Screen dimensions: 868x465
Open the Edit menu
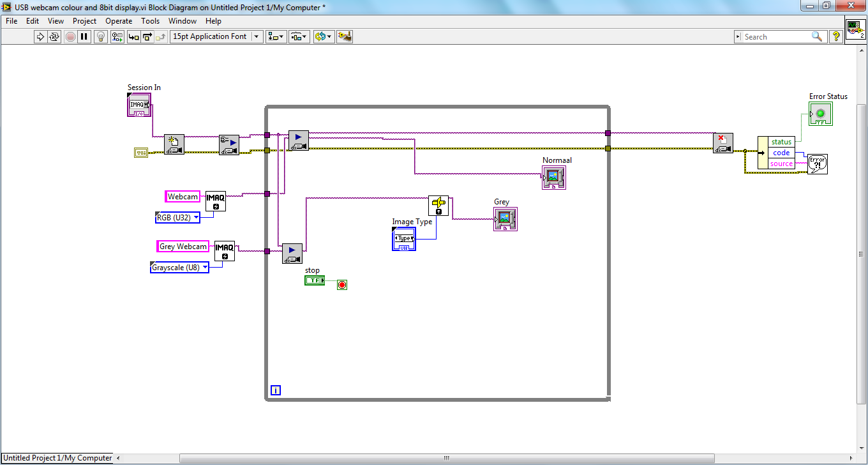click(33, 21)
